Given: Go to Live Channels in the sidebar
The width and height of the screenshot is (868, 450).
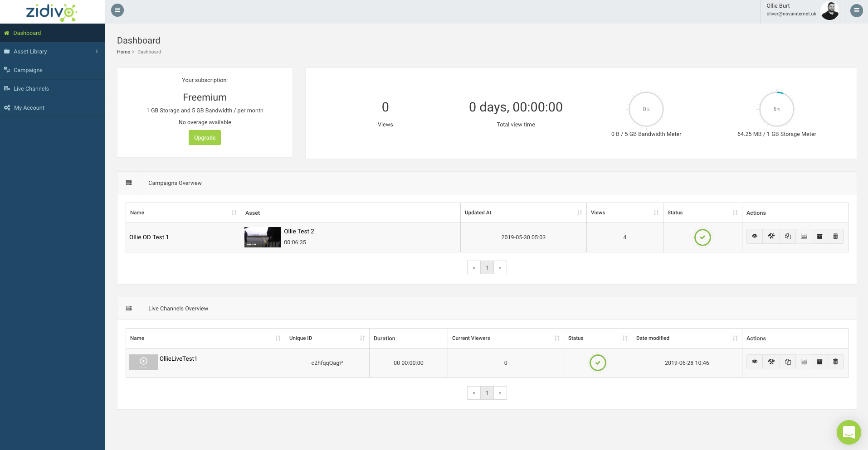Looking at the screenshot, I should (x=31, y=89).
